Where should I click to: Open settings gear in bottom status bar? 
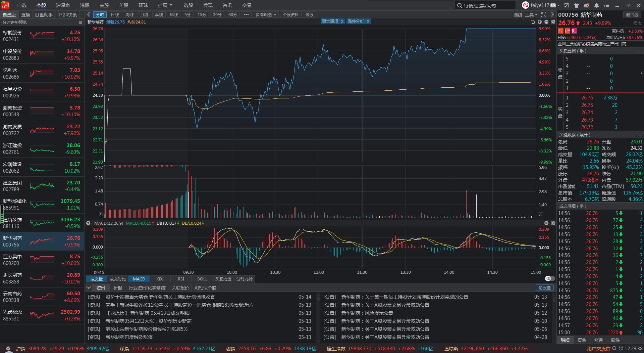(8, 349)
